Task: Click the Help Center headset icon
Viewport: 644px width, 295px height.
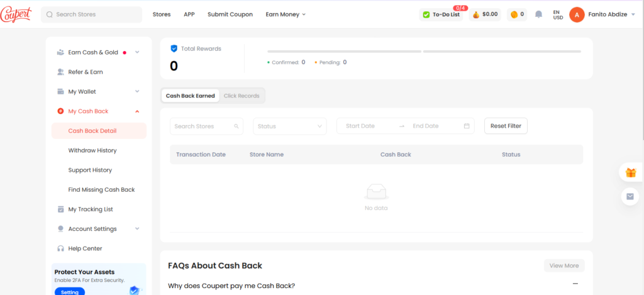Action: (x=61, y=248)
